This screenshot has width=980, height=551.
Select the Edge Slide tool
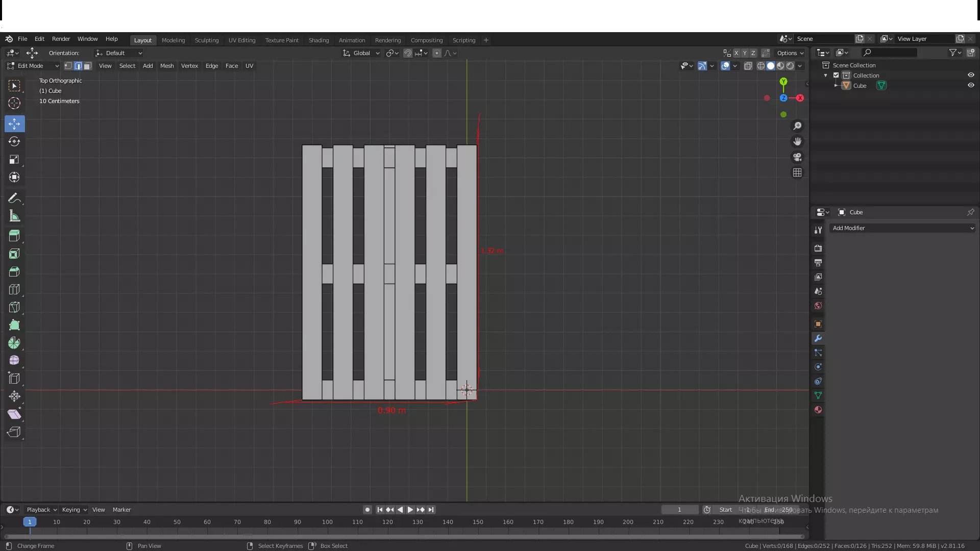(14, 379)
